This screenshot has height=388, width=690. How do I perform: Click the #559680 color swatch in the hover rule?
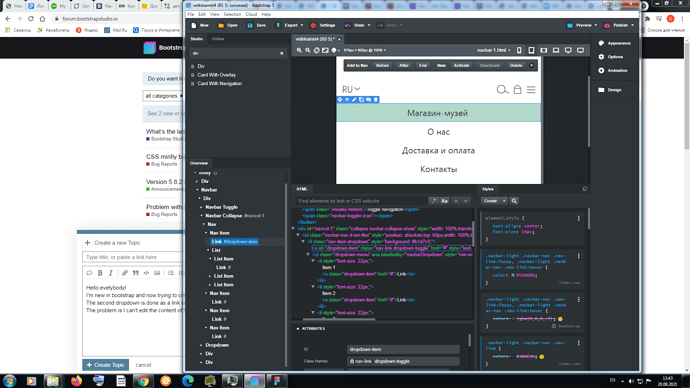point(513,275)
